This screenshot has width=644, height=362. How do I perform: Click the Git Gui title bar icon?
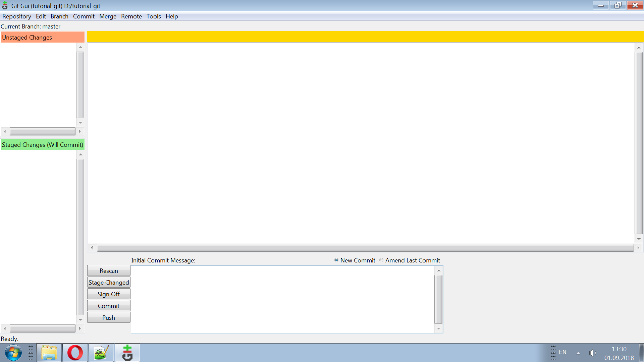(x=5, y=6)
